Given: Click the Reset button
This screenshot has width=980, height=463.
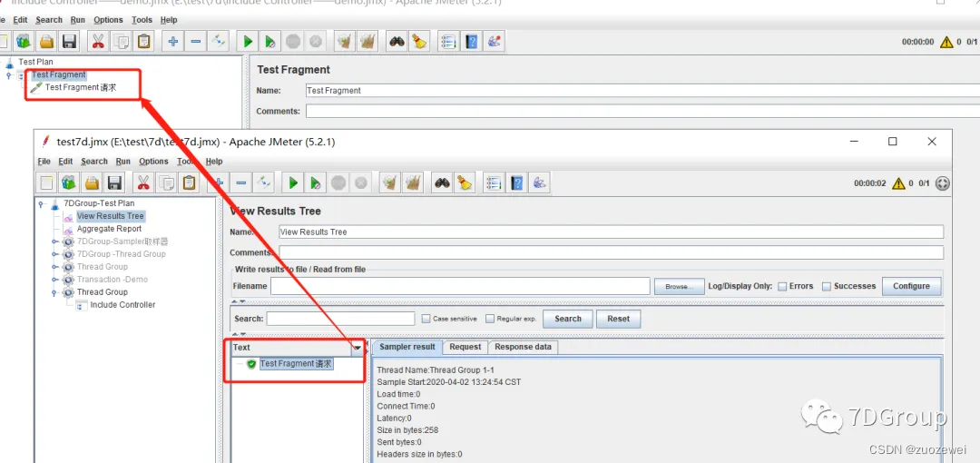Looking at the screenshot, I should pos(618,319).
